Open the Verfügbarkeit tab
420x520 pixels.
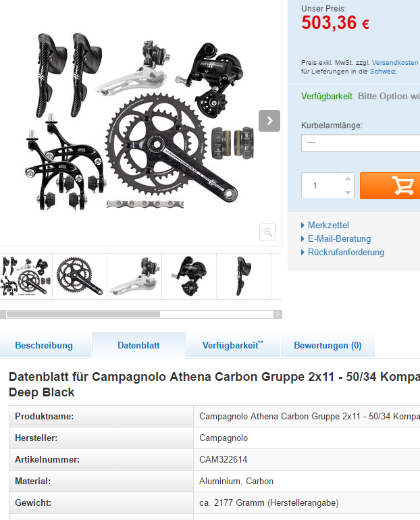pyautogui.click(x=233, y=346)
